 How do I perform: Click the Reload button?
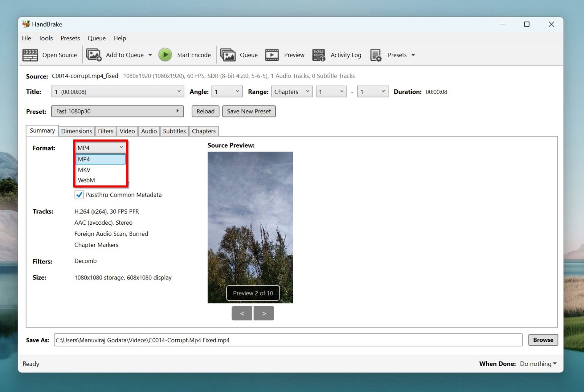205,111
